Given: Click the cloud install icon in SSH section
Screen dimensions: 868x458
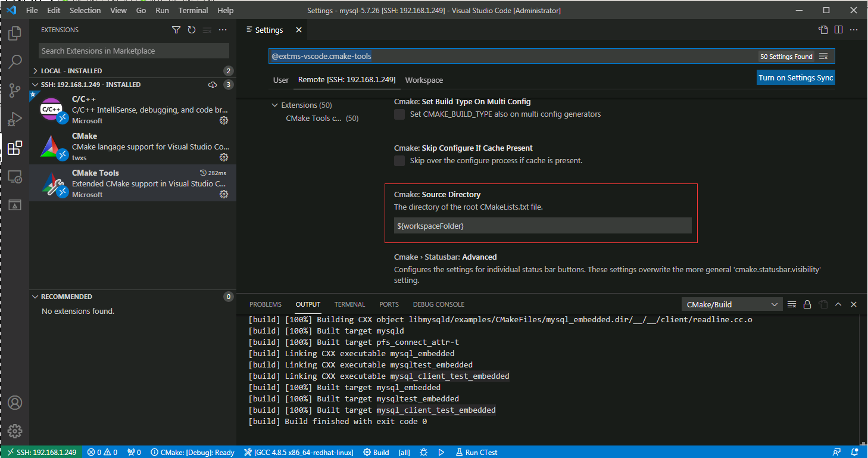Looking at the screenshot, I should pyautogui.click(x=213, y=85).
